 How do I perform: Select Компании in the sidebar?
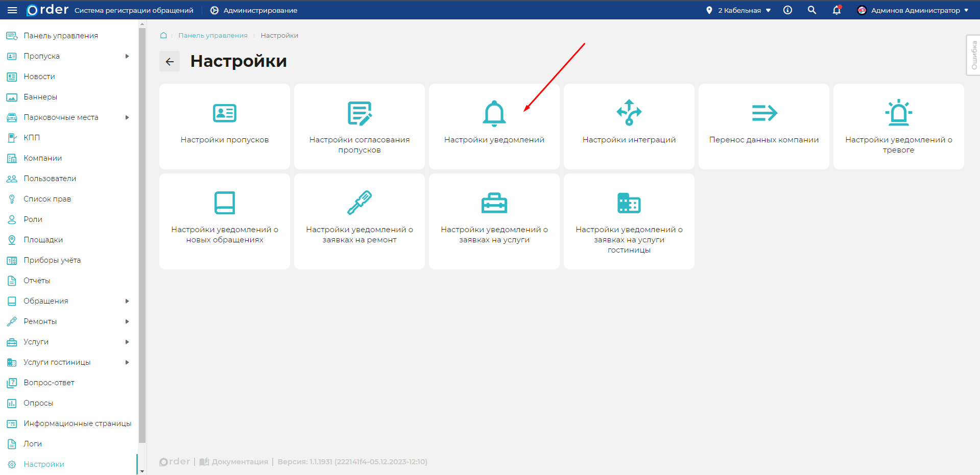[x=42, y=158]
